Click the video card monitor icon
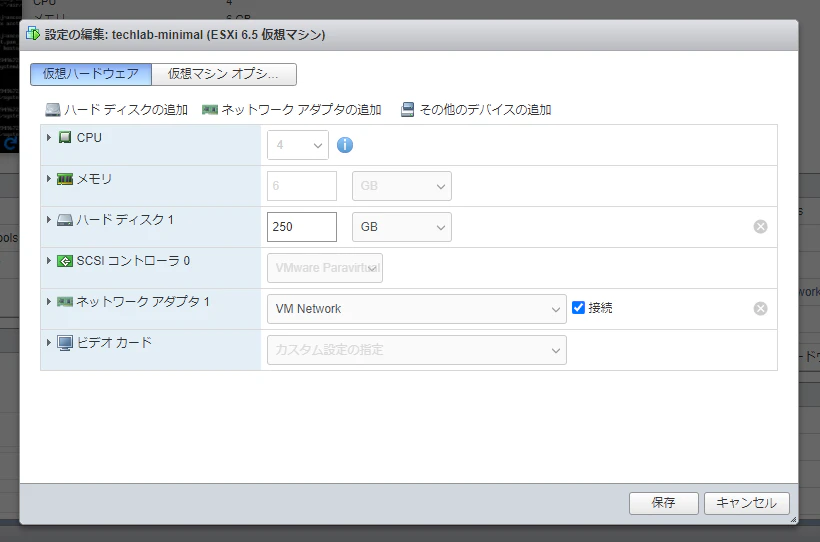Viewport: 820px width, 542px height. (x=65, y=343)
